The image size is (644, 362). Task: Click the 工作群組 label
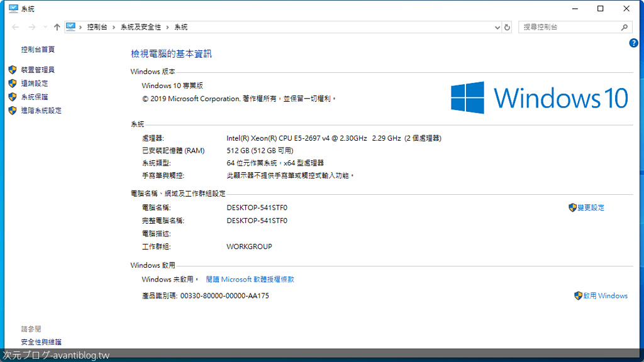(x=157, y=246)
